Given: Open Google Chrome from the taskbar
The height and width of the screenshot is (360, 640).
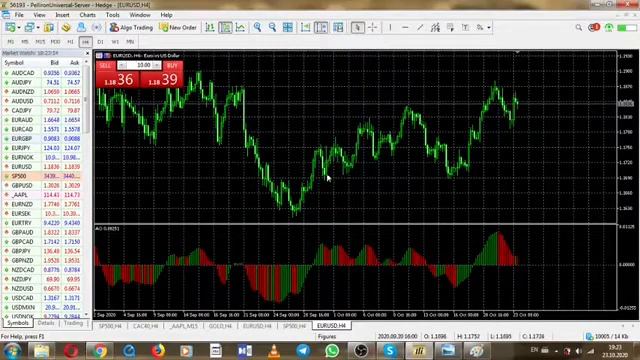Looking at the screenshot, I should pyautogui.click(x=99, y=351).
